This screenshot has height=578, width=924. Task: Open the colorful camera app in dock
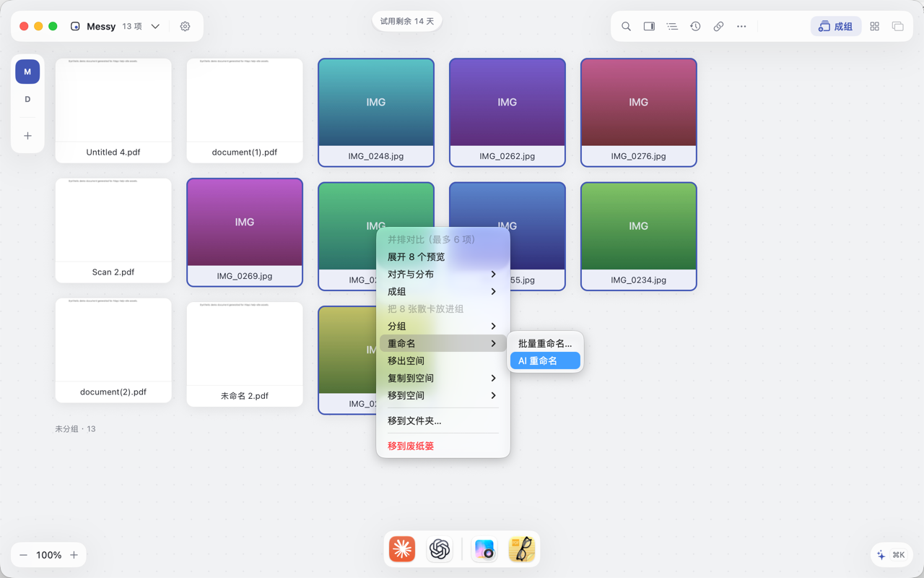[x=484, y=549]
